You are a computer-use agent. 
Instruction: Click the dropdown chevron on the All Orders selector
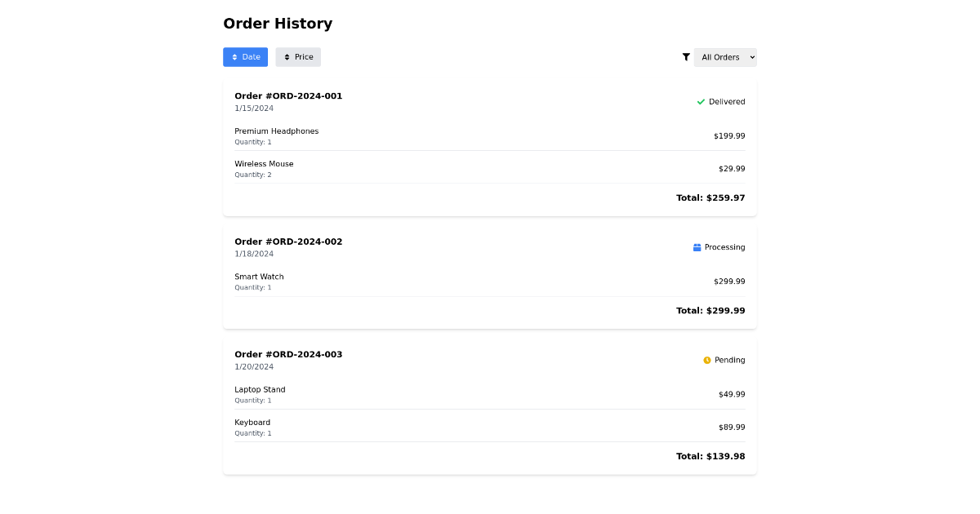coord(751,57)
